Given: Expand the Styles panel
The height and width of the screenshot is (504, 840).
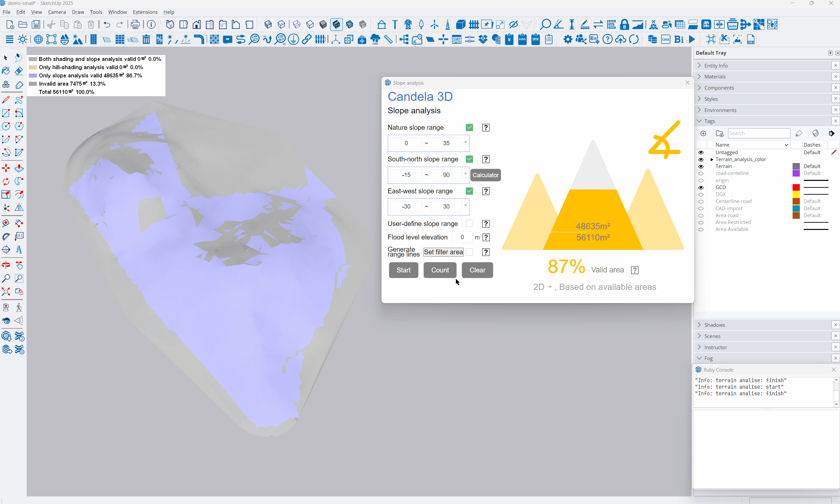Looking at the screenshot, I should [699, 99].
